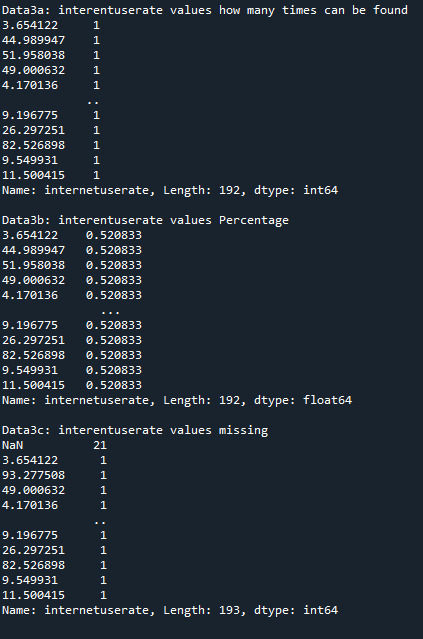Viewport: 423px width, 639px height.
Task: Click the 'Data3b: interentuserate values Percentage' heading
Action: tap(145, 220)
